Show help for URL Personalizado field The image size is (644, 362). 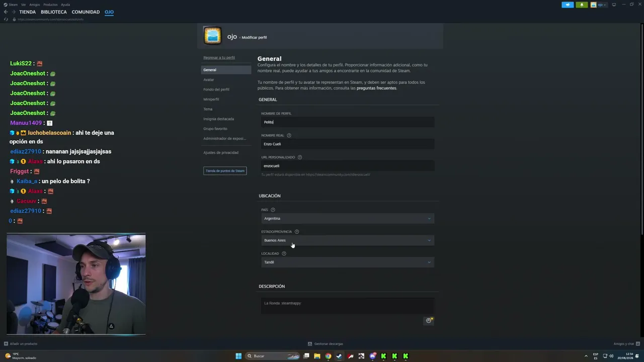[x=300, y=157]
